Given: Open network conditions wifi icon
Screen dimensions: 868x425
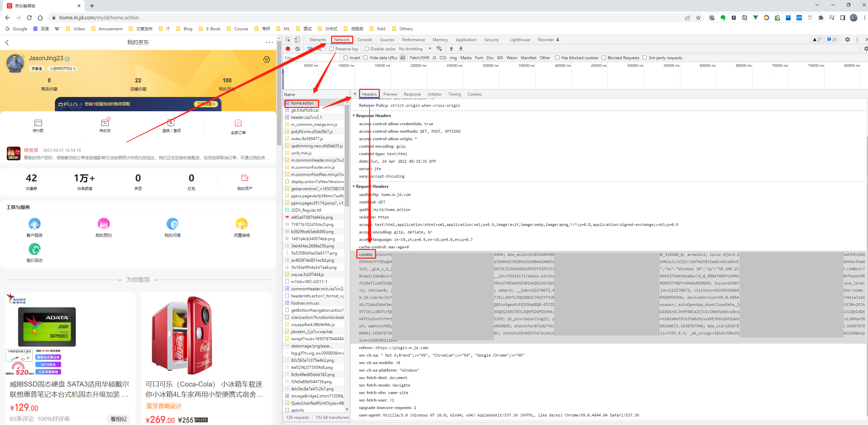Looking at the screenshot, I should click(439, 49).
